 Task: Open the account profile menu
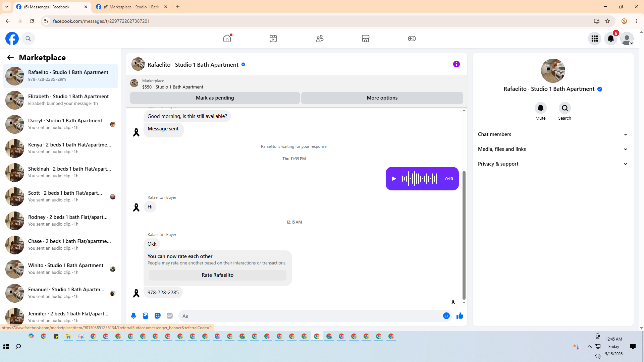[627, 39]
